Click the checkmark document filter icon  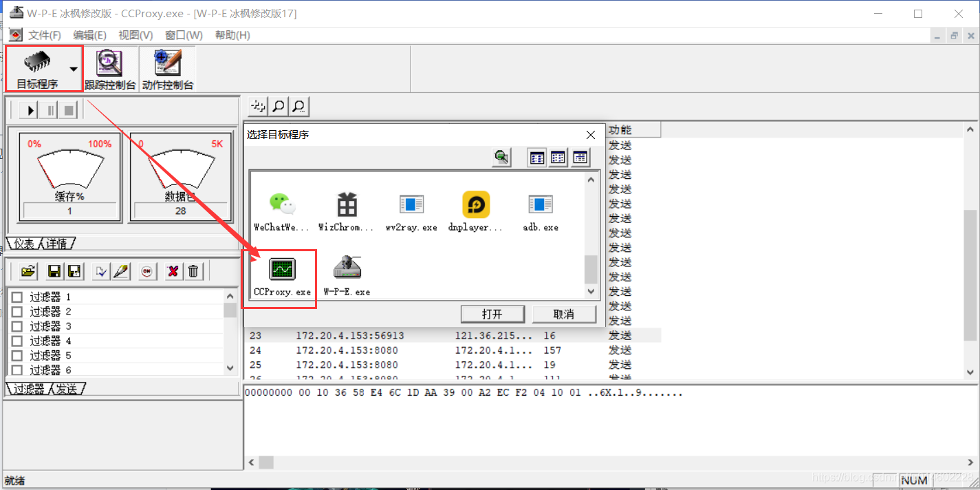pos(102,271)
